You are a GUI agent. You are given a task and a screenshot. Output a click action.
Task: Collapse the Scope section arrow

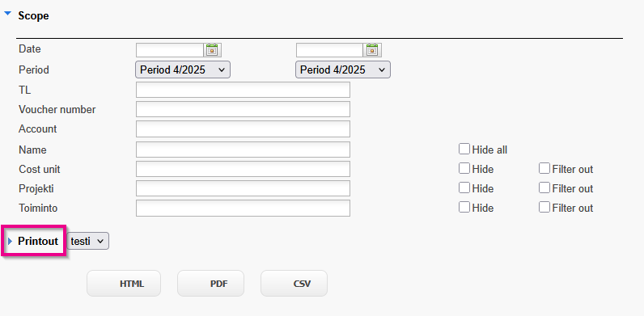(7, 14)
